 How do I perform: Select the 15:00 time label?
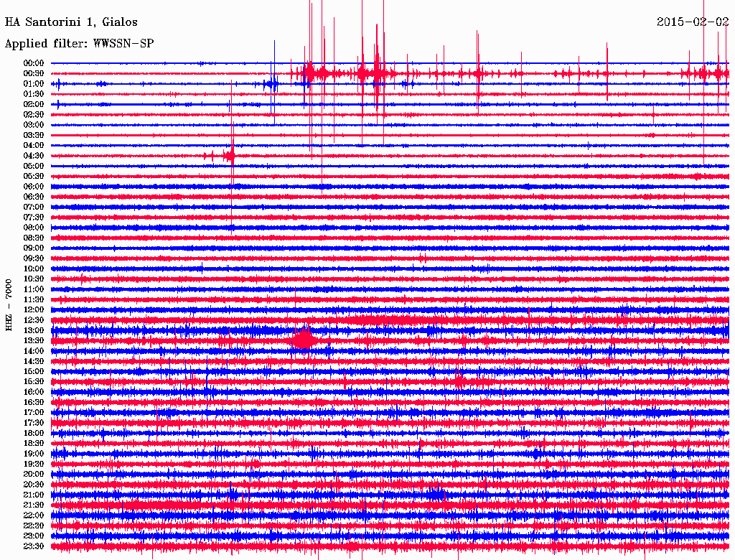(34, 371)
